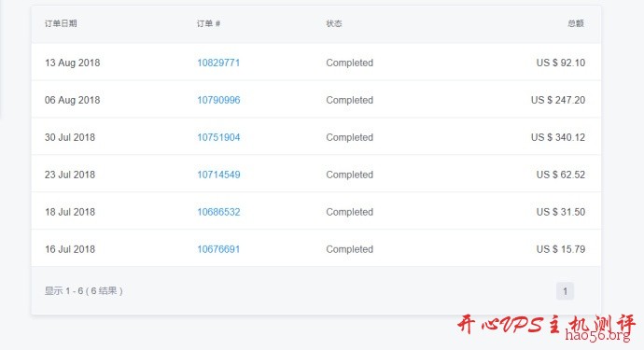Viewport: 644px width, 350px height.
Task: Open order 10790996
Action: point(218,100)
